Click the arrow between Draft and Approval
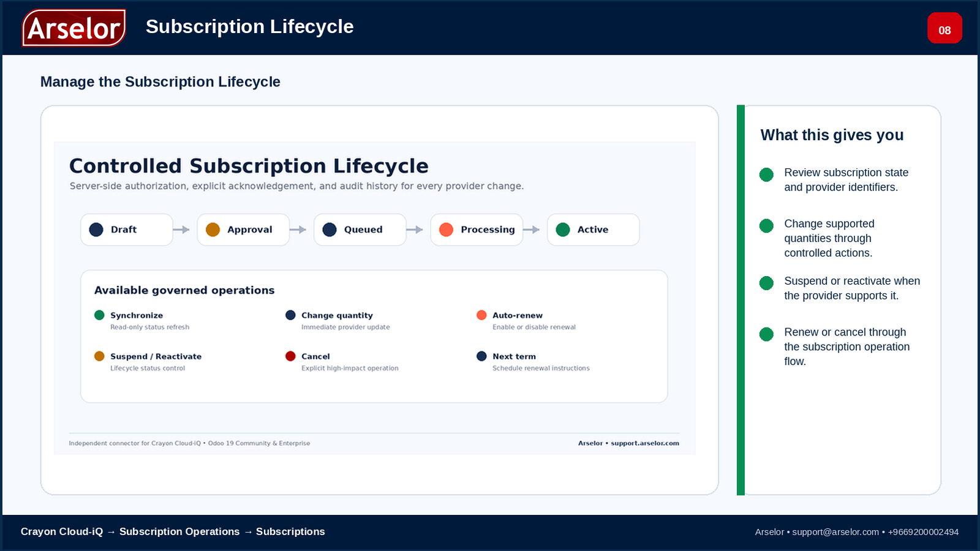Screen dimensions: 980x551 pyautogui.click(x=181, y=230)
